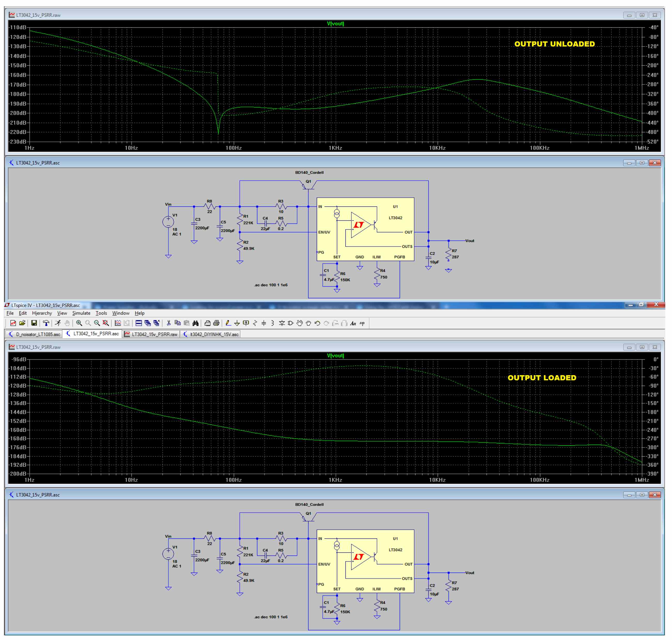Click the Zoom In magnifier icon
The height and width of the screenshot is (640, 672).
(79, 323)
